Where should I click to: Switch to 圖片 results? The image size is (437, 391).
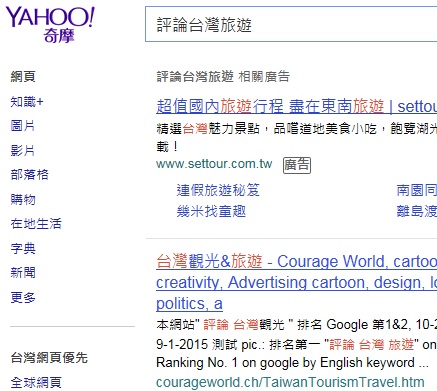tap(23, 126)
